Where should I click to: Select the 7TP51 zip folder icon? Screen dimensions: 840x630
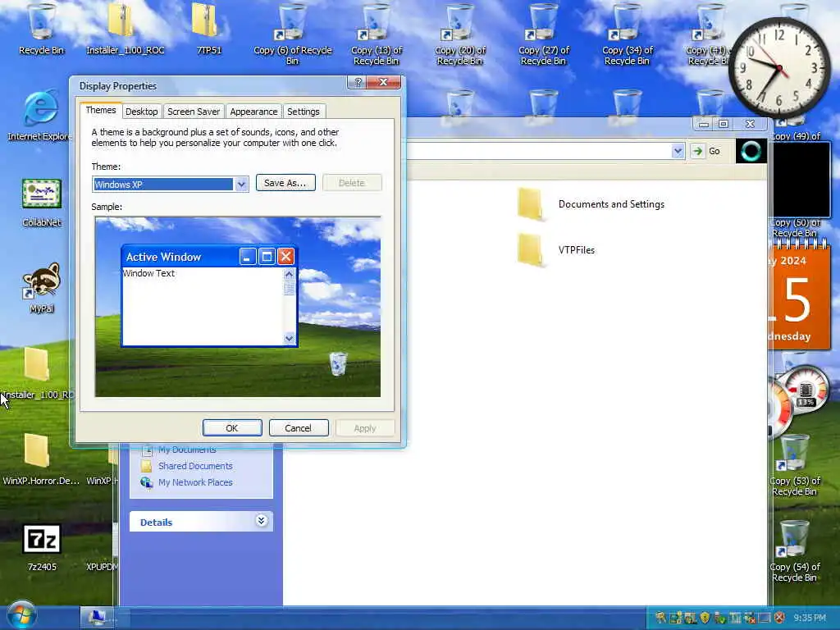tap(208, 30)
